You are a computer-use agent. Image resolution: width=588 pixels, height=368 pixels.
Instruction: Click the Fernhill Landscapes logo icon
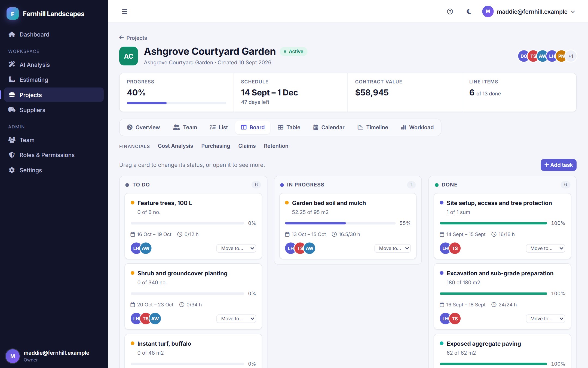[x=13, y=14]
